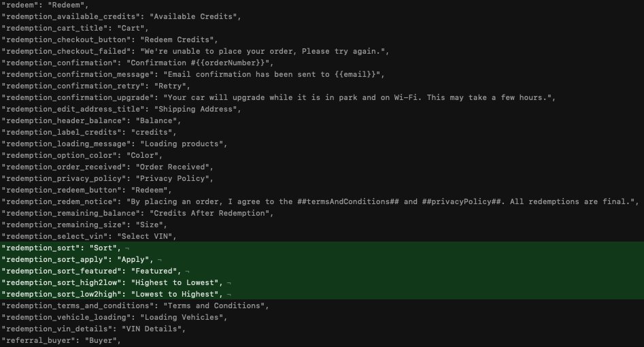
Task: Click the "Loading products" string value
Action: [182, 144]
